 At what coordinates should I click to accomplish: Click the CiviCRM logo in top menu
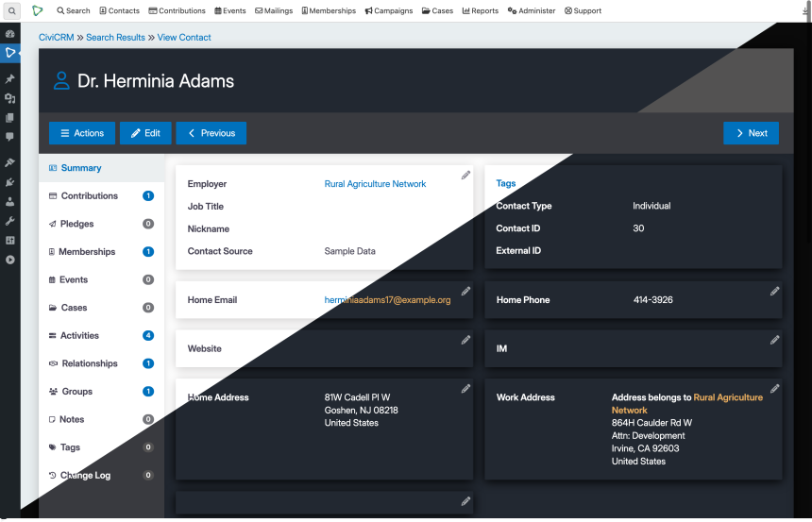point(37,10)
